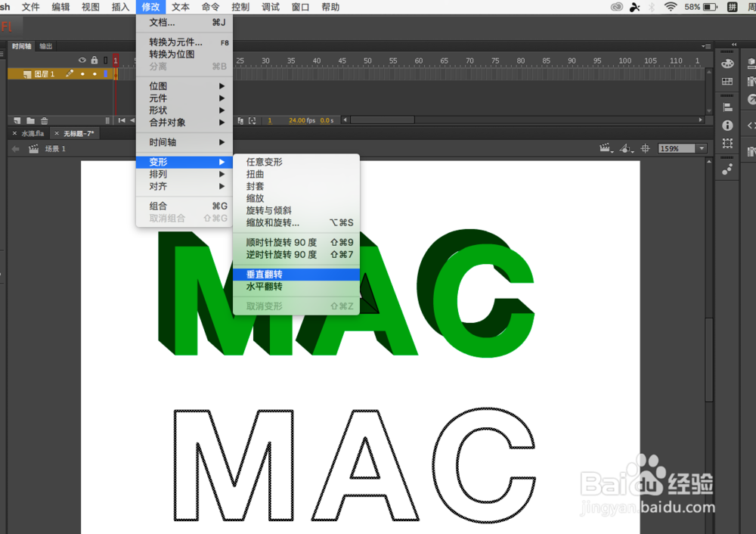The width and height of the screenshot is (756, 534).
Task: Click the New Layer icon
Action: coord(17,120)
